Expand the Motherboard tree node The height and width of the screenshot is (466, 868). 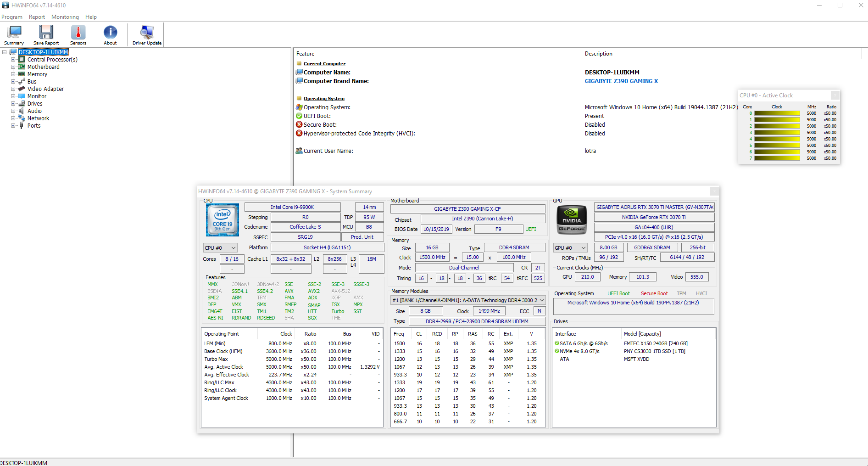coord(13,67)
